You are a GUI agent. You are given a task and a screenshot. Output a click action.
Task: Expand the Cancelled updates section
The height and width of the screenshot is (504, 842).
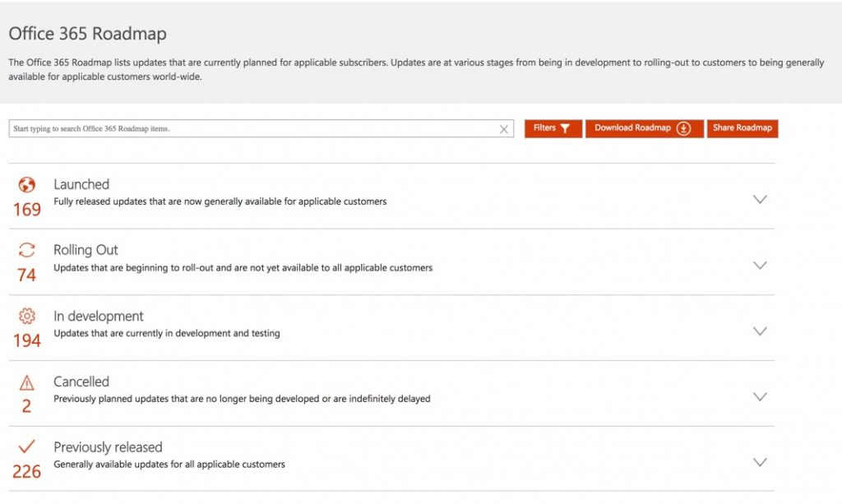(x=759, y=396)
